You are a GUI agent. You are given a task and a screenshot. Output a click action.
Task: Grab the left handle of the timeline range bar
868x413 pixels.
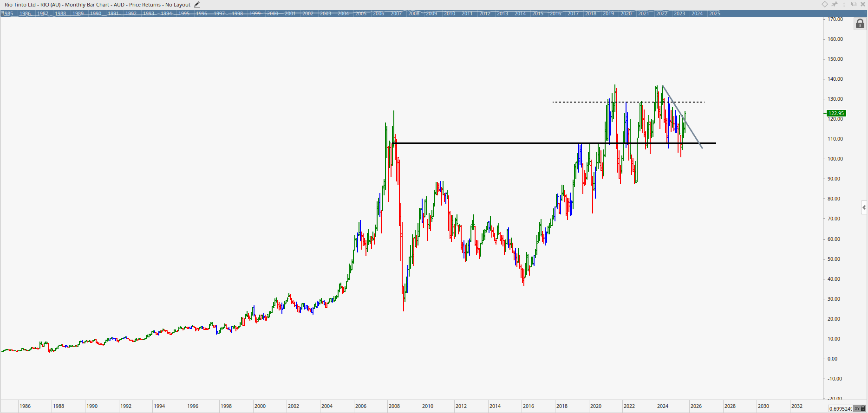coord(2,13)
